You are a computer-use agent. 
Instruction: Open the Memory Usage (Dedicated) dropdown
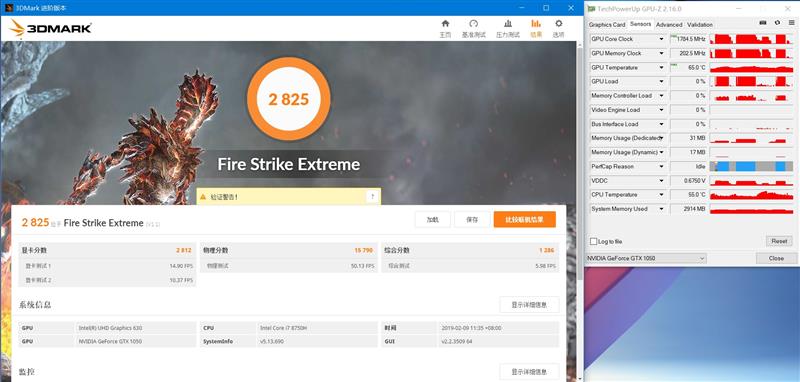coord(662,138)
